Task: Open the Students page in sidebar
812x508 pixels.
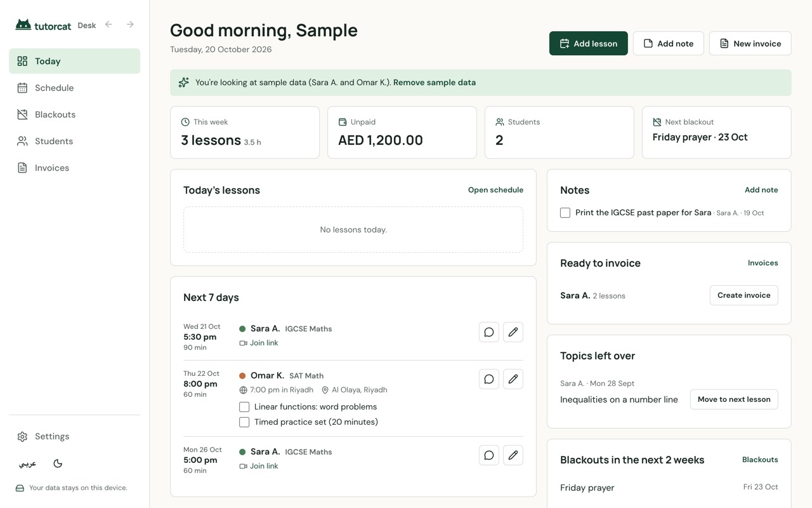Action: coord(75,141)
